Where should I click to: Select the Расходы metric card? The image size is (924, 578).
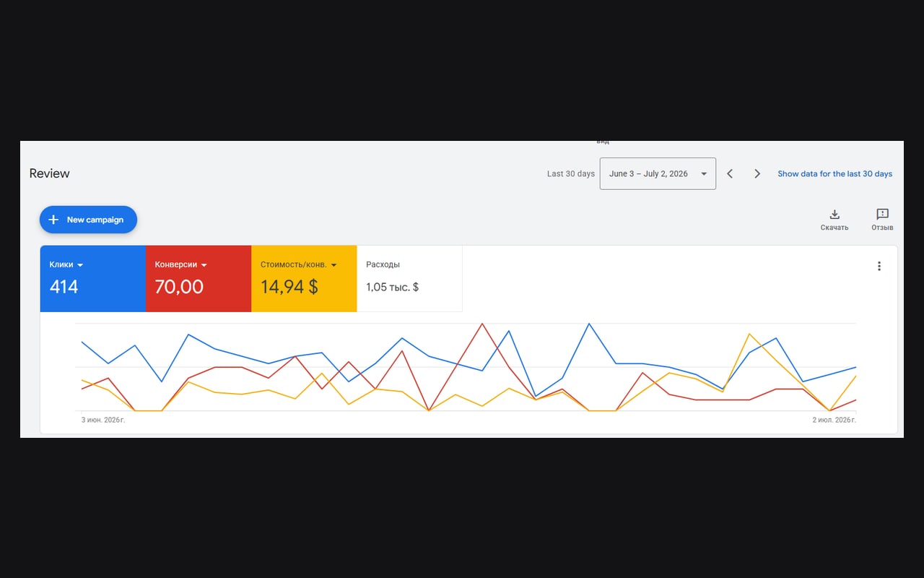pyautogui.click(x=409, y=279)
